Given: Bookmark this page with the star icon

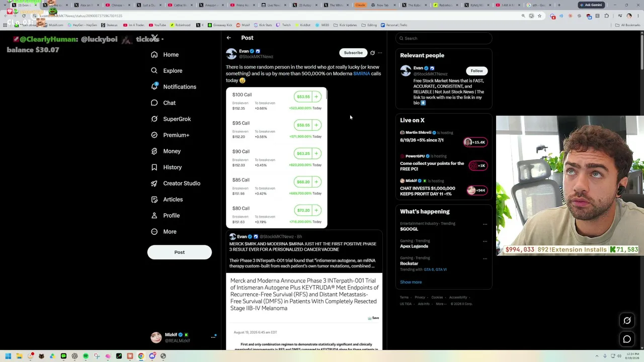Looking at the screenshot, I should coord(539,16).
